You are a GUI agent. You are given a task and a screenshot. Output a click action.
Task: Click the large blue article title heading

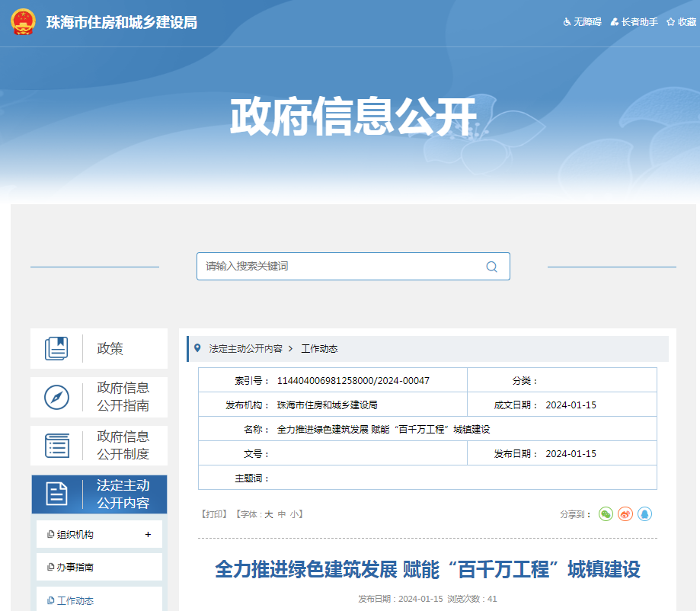[x=427, y=569]
